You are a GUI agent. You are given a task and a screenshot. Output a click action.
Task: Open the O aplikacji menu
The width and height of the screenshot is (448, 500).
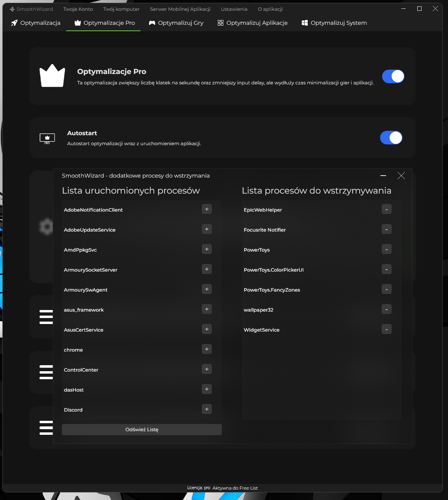click(x=270, y=9)
